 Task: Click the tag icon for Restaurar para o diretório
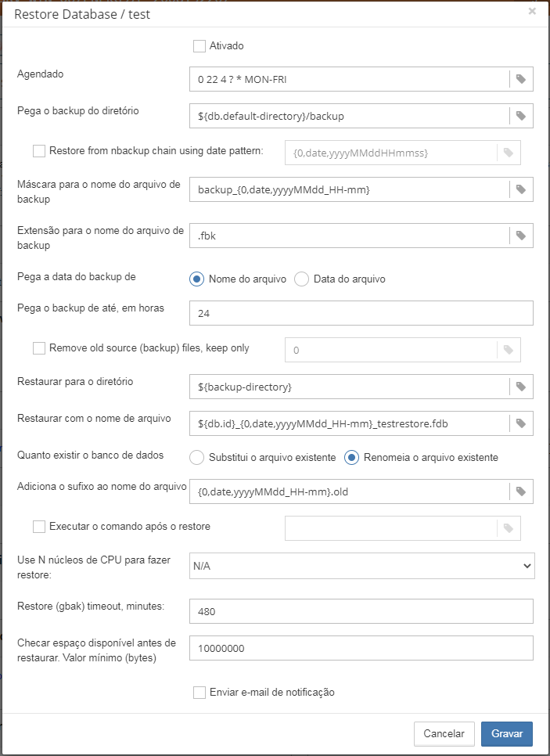[x=521, y=387]
